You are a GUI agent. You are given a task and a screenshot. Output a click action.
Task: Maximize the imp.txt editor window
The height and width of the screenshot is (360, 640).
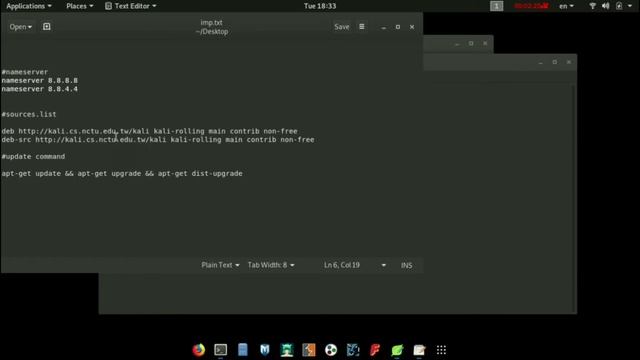[398, 27]
